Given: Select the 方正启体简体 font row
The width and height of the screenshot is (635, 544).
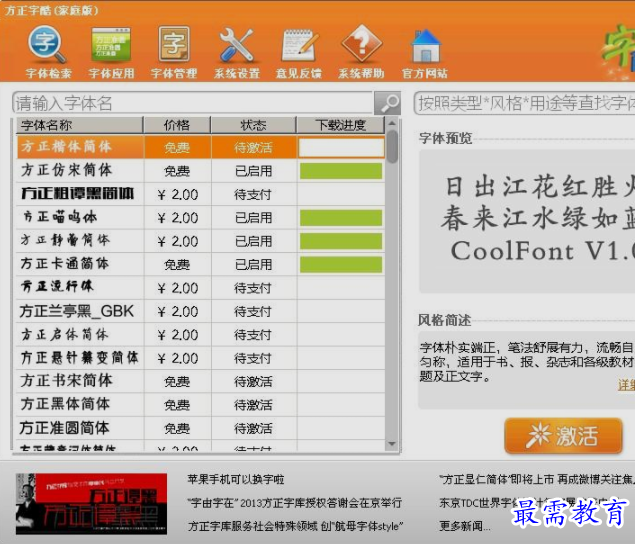Looking at the screenshot, I should [201, 335].
